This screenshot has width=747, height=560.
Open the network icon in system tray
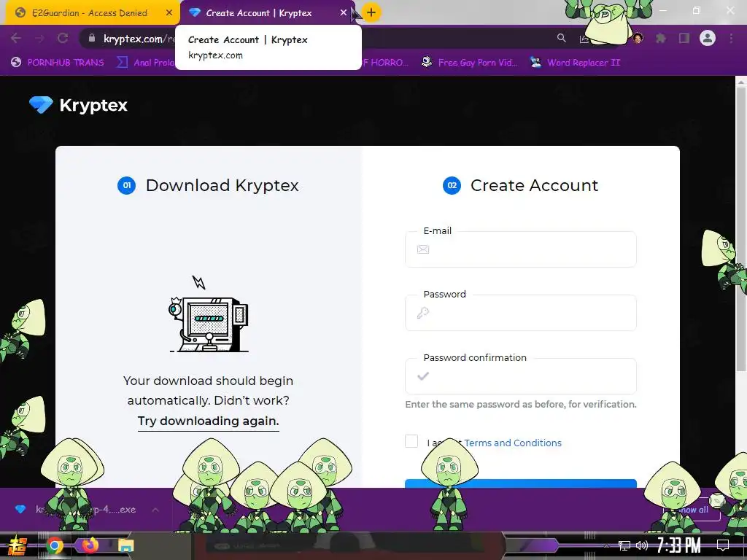[x=624, y=545]
